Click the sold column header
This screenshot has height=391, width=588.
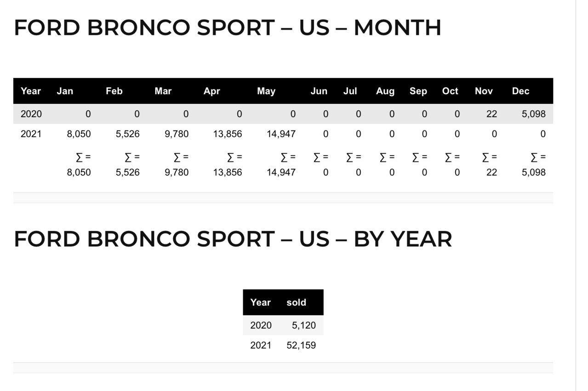[x=296, y=302]
